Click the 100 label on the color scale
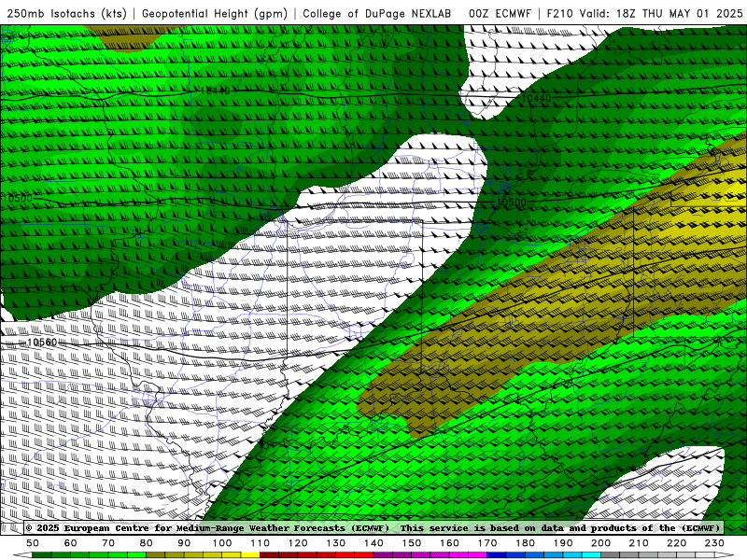 coord(222,543)
